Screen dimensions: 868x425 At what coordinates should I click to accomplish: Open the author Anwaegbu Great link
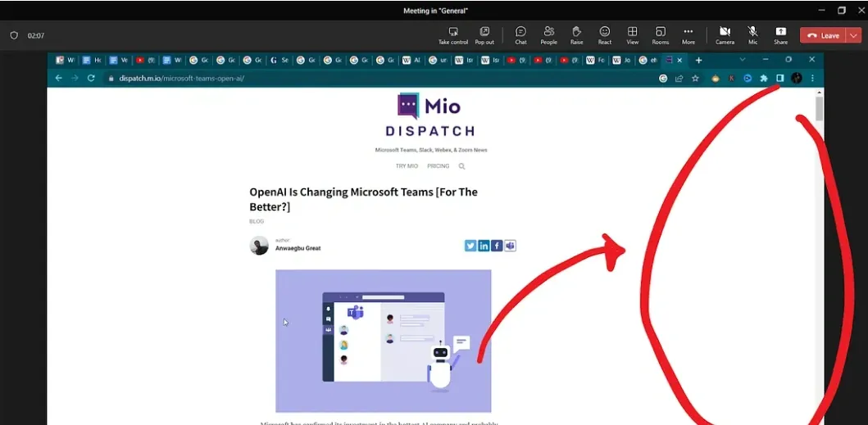click(x=298, y=248)
